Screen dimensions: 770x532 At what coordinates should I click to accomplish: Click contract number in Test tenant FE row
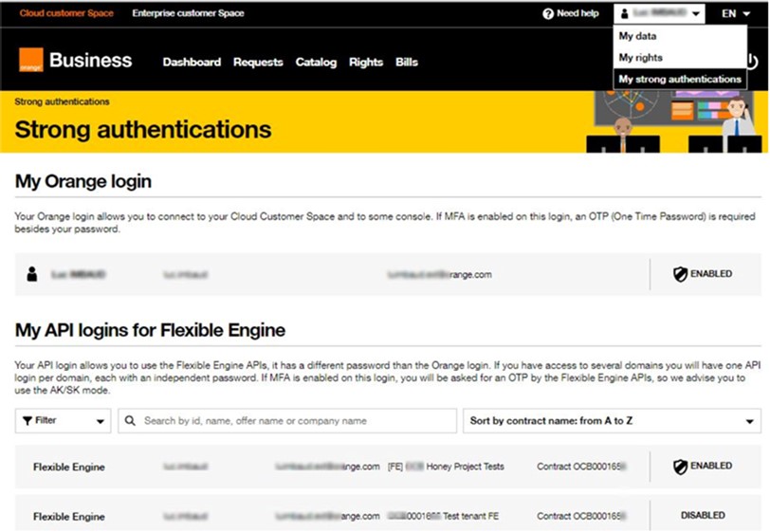pos(581,516)
